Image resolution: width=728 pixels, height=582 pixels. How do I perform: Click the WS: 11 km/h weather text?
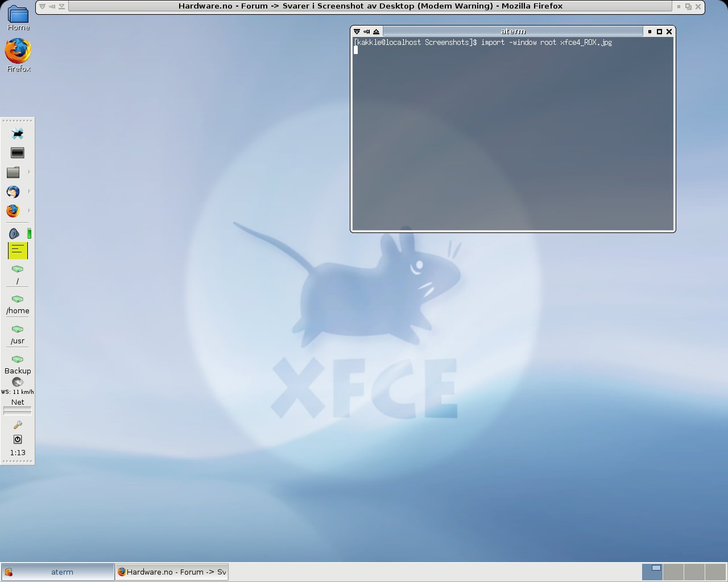coord(18,392)
